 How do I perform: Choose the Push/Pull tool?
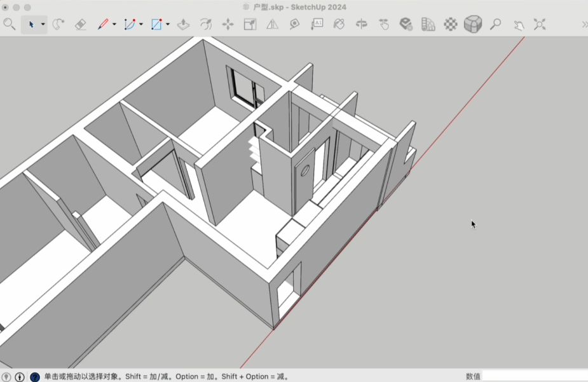point(183,24)
